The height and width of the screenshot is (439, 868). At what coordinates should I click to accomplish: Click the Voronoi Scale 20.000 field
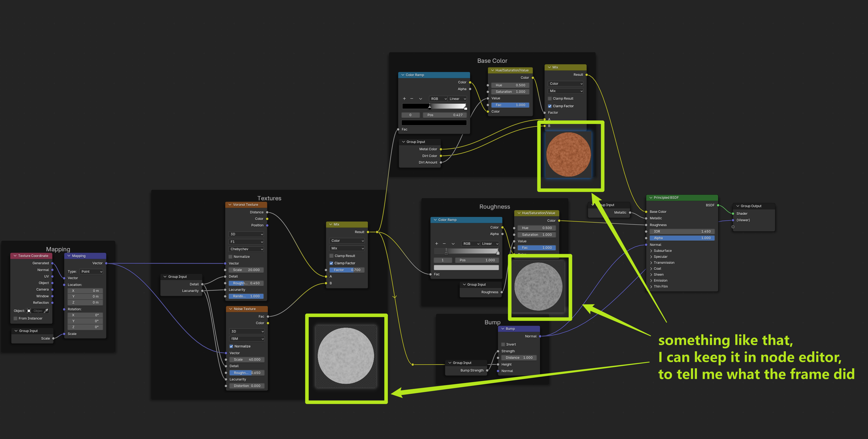click(246, 270)
